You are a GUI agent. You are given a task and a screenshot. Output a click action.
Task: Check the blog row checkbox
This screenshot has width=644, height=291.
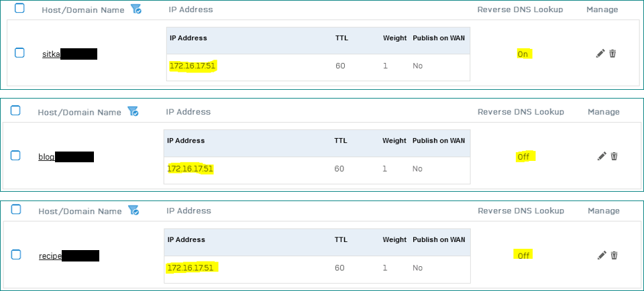(15, 155)
